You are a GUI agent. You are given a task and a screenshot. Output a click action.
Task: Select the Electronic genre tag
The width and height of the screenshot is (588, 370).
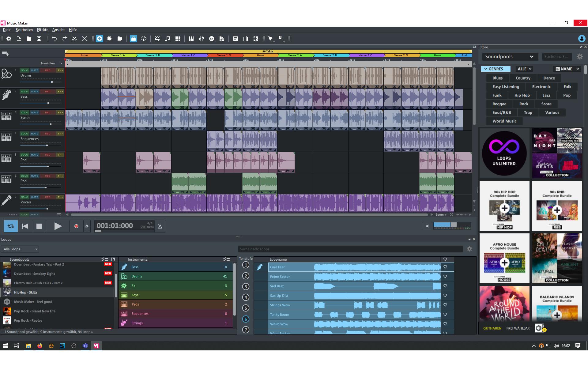(541, 87)
